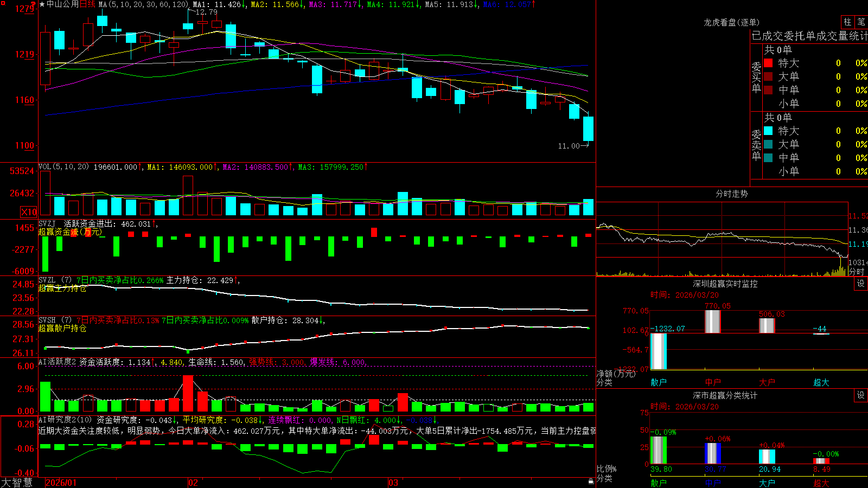Click the SVZJ indicator name

click(x=47, y=224)
